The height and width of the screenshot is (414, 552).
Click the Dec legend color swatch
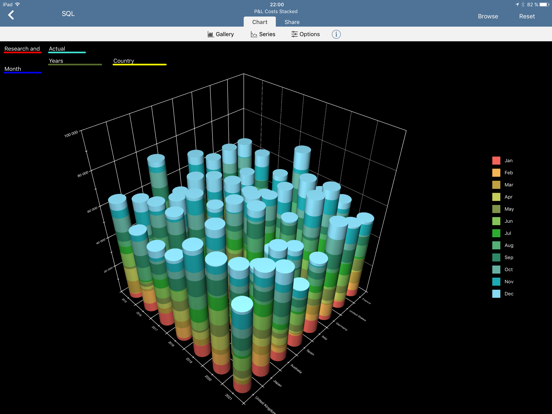point(496,294)
